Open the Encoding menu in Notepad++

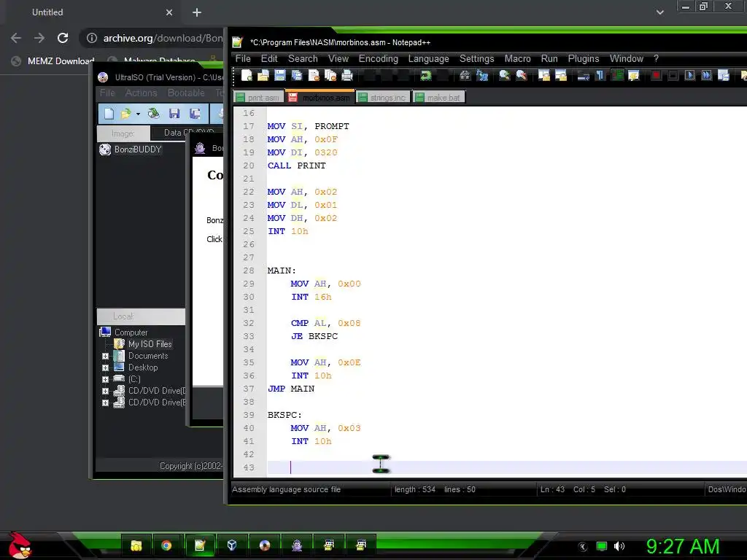(379, 58)
